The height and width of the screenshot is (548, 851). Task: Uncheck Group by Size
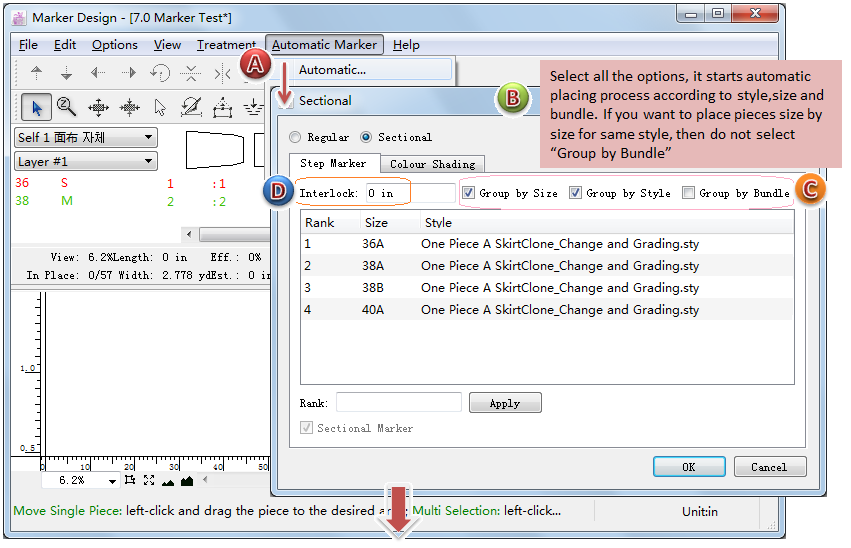pyautogui.click(x=469, y=193)
